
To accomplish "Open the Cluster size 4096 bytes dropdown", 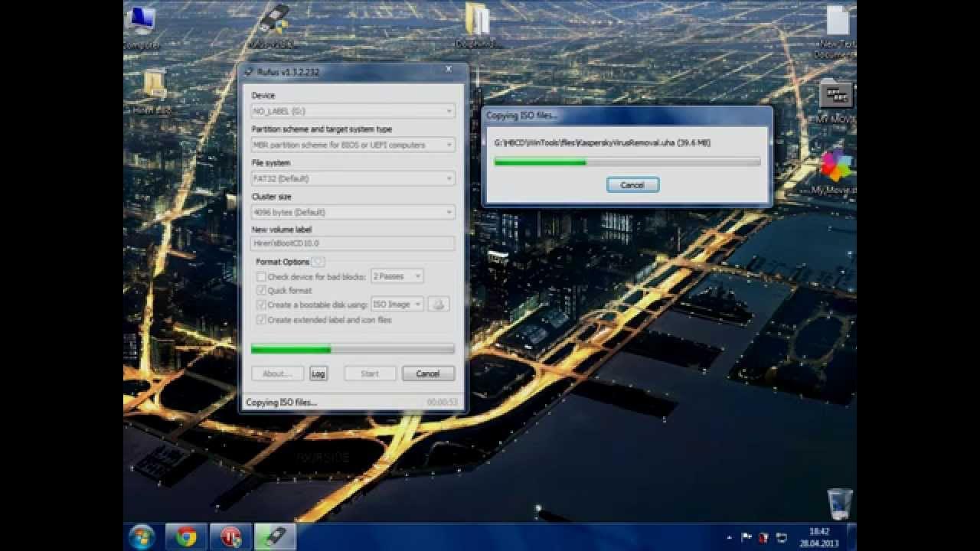I will 353,212.
